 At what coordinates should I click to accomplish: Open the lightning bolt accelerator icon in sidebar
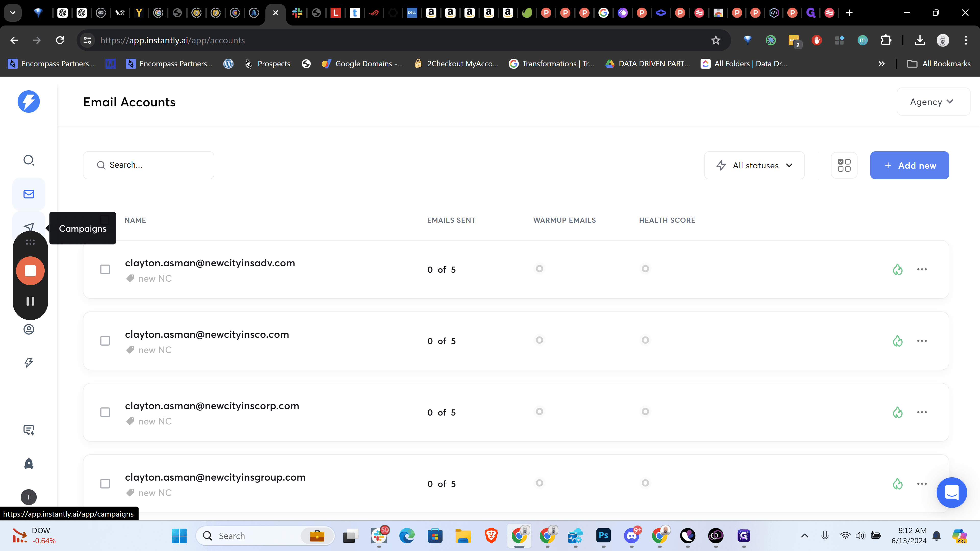(29, 362)
